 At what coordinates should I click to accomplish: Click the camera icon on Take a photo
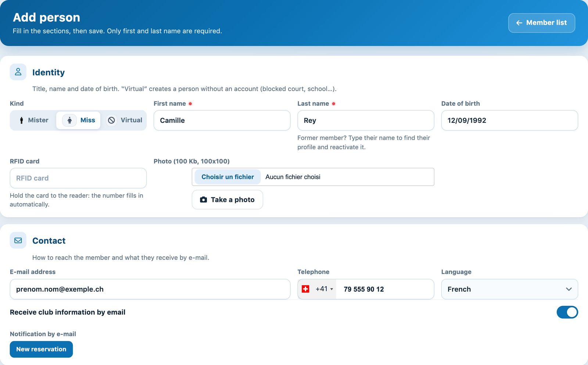coord(203,200)
